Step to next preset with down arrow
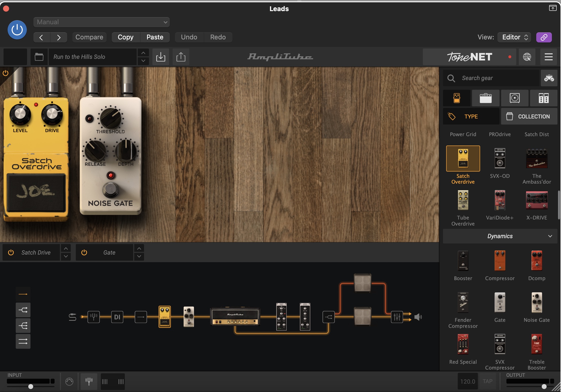The image size is (561, 392). point(143,61)
